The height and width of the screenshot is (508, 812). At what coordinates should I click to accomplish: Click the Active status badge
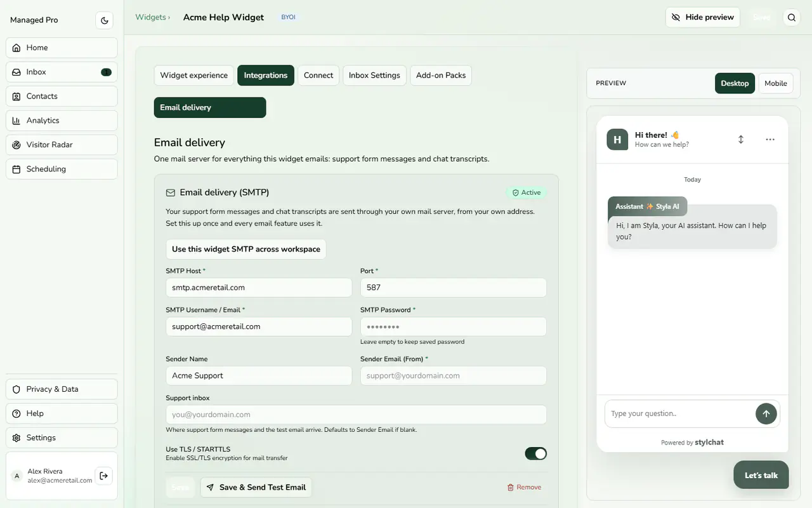click(527, 192)
